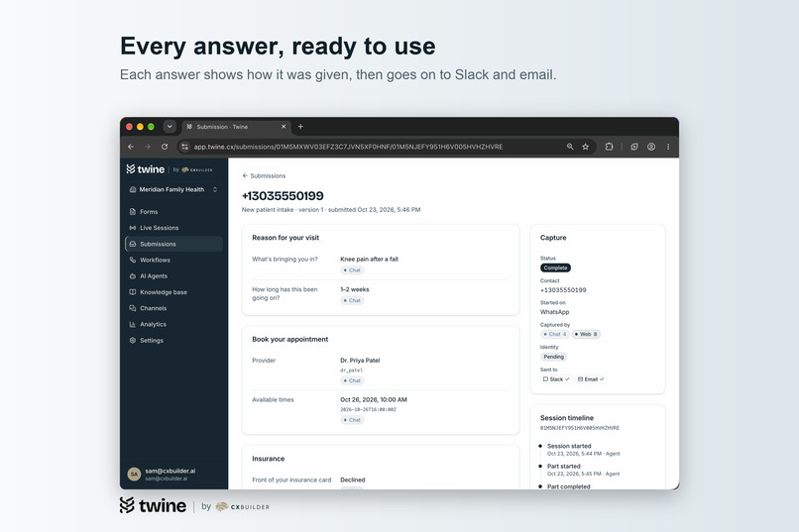Click the browser back arrow

point(131,147)
